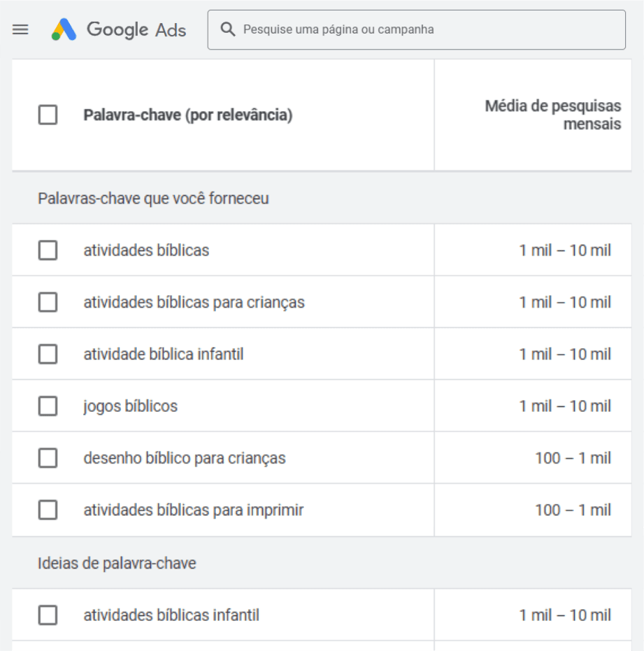644x651 pixels.
Task: Tick checkbox beside 'atividade bíblica infantil'
Action: click(48, 355)
